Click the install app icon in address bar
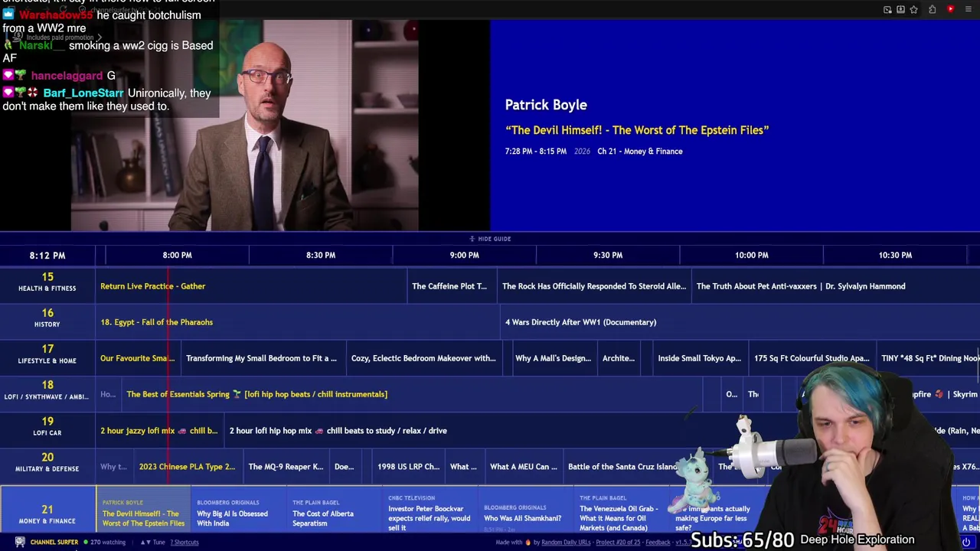Image resolution: width=980 pixels, height=551 pixels. click(900, 9)
